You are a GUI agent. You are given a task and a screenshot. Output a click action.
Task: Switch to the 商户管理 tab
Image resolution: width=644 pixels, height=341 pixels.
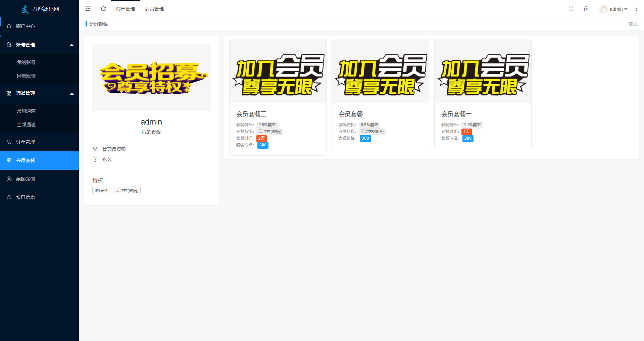[x=126, y=9]
